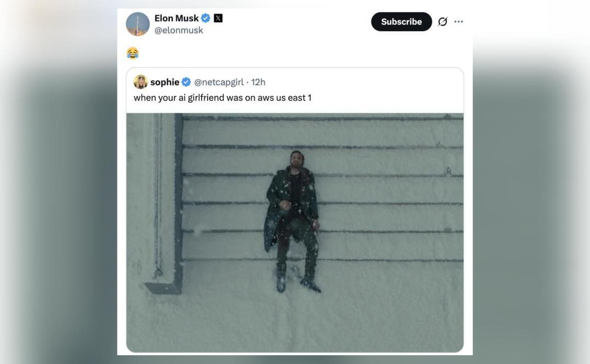Viewport: 590px width, 364px height.
Task: Click the X affiliation badge beside Elon Musk
Action: tap(217, 17)
